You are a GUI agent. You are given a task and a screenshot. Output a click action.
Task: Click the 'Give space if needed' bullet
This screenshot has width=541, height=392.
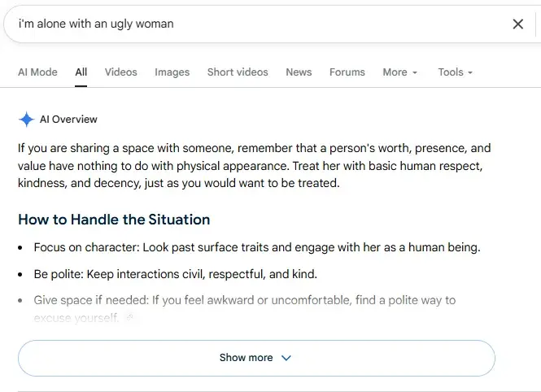(245, 309)
